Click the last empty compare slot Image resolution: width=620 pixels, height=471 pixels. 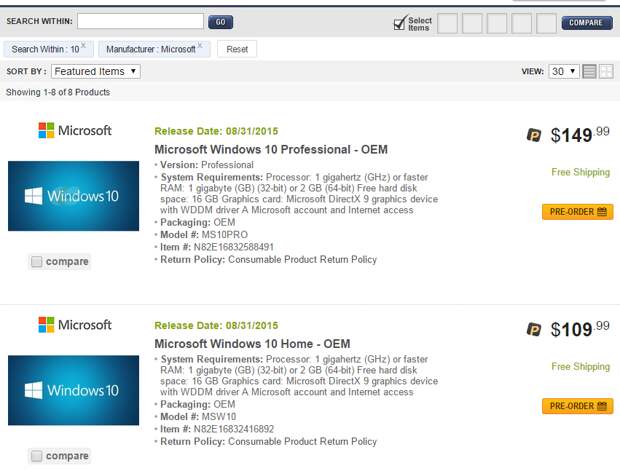[546, 23]
